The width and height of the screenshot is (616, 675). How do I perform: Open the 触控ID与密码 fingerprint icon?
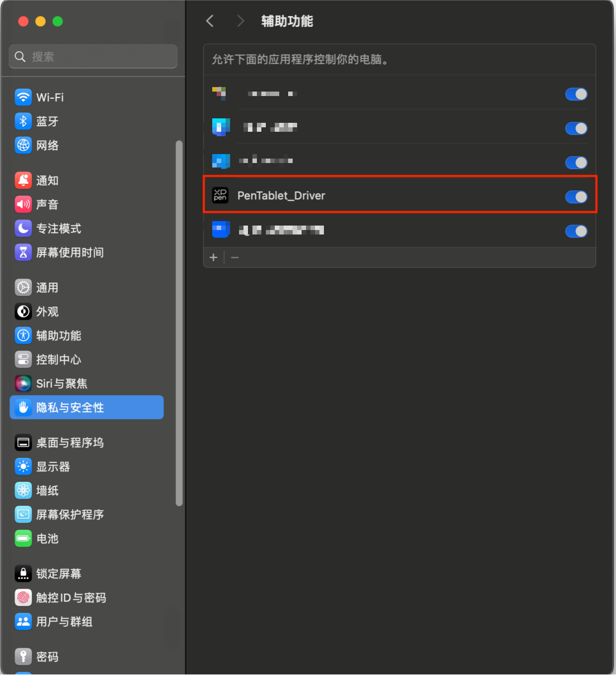point(23,597)
